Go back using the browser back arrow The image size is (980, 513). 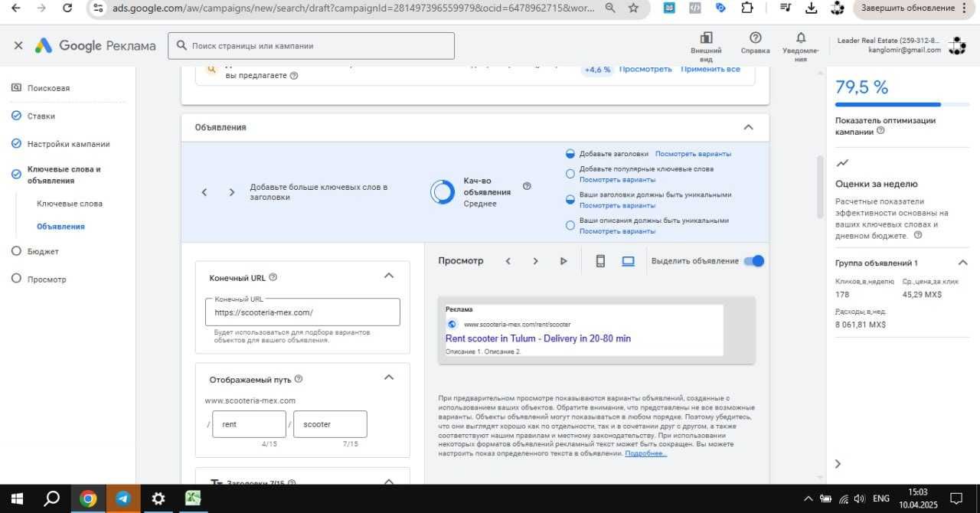16,8
